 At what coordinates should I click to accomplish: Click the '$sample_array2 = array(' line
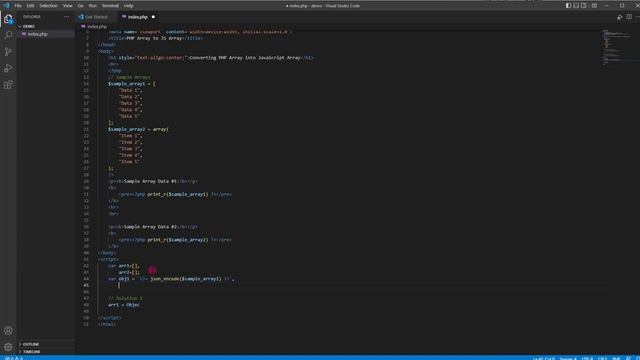pos(138,129)
